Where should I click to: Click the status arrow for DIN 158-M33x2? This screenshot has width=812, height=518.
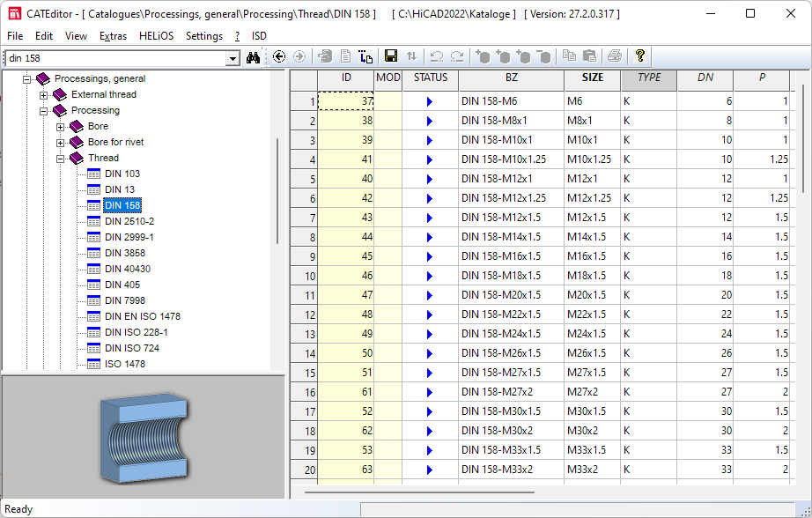429,470
